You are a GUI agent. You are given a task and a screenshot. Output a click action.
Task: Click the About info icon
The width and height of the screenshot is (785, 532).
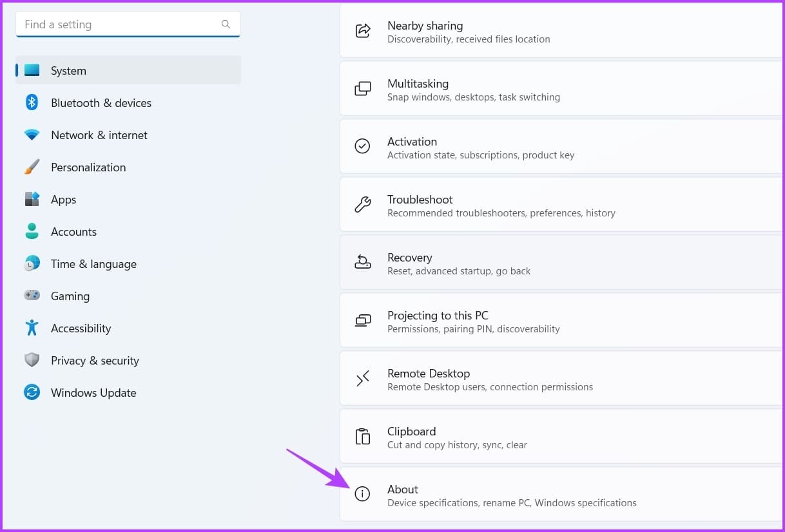tap(363, 494)
